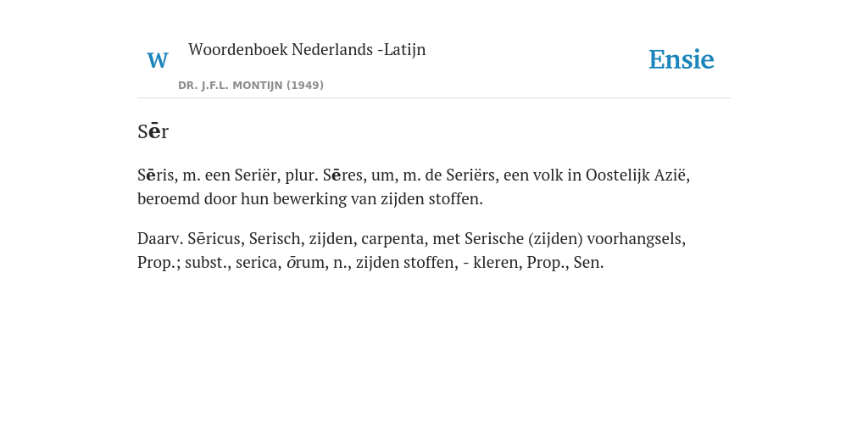The width and height of the screenshot is (868, 434).
Task: Click the Sēr entry heading
Action: click(x=153, y=131)
